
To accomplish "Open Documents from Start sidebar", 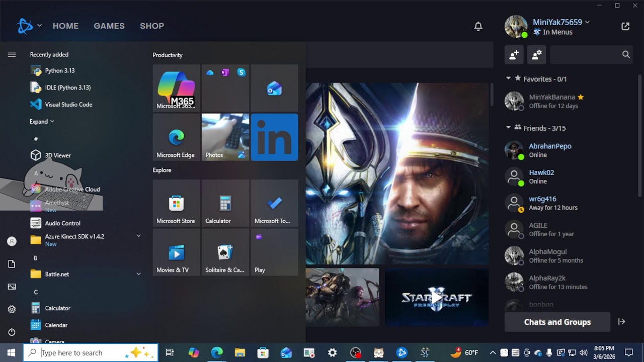I will coord(12,264).
